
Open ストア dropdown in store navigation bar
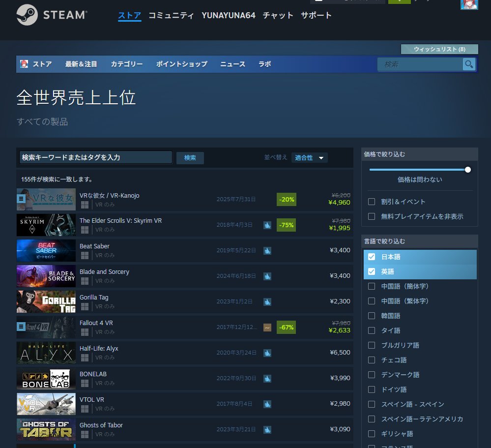tap(42, 64)
